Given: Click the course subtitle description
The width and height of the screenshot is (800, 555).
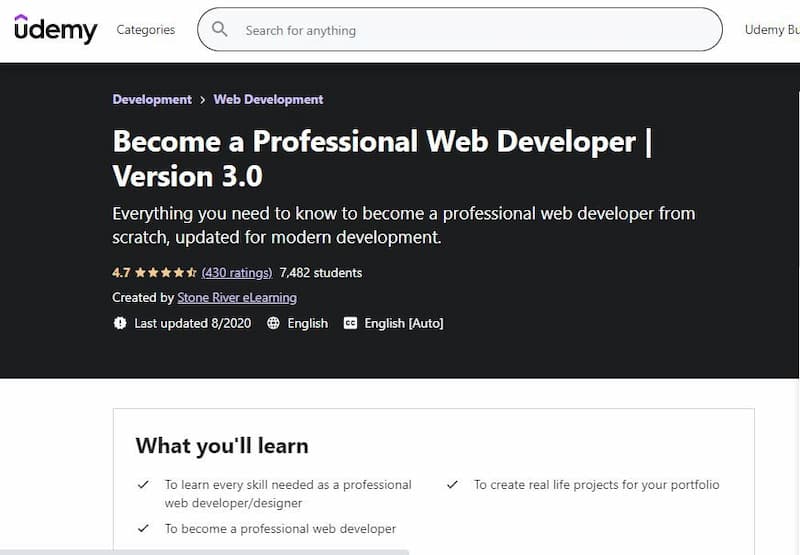Looking at the screenshot, I should 404,225.
